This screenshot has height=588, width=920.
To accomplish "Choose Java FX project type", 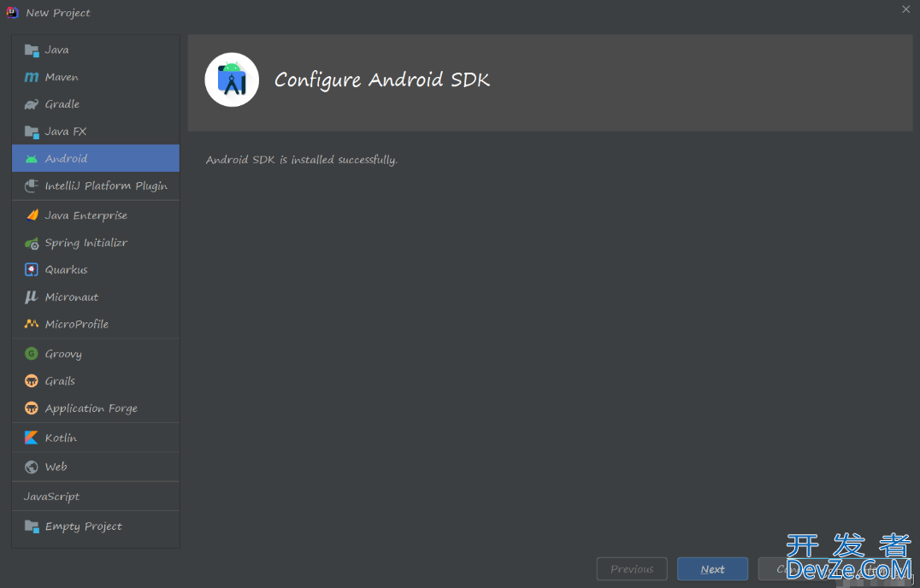I will point(96,132).
